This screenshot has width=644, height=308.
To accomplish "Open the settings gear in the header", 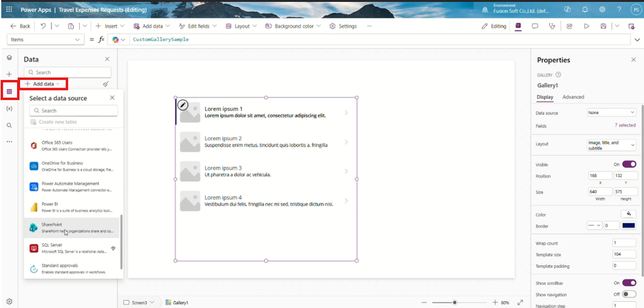I will [x=602, y=9].
